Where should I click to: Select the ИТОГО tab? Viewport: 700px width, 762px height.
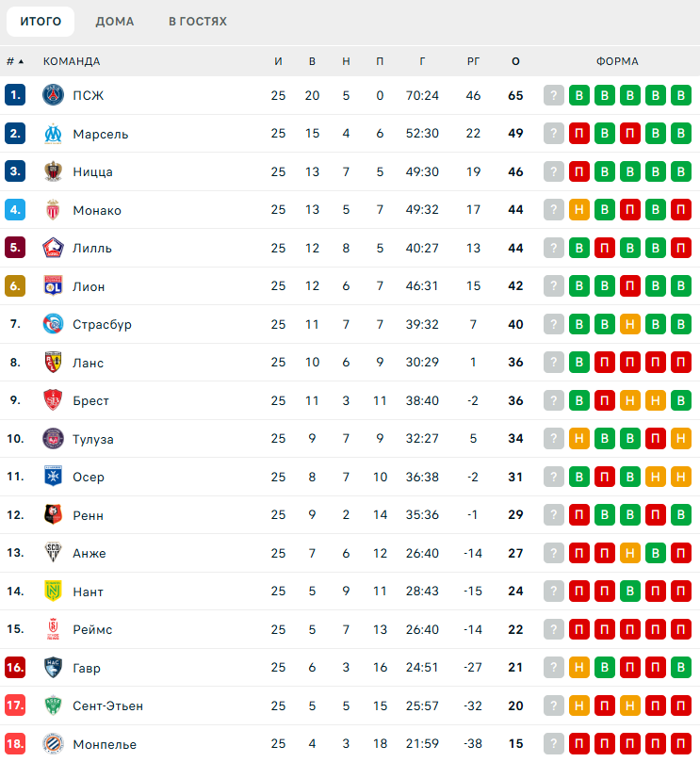pos(41,22)
